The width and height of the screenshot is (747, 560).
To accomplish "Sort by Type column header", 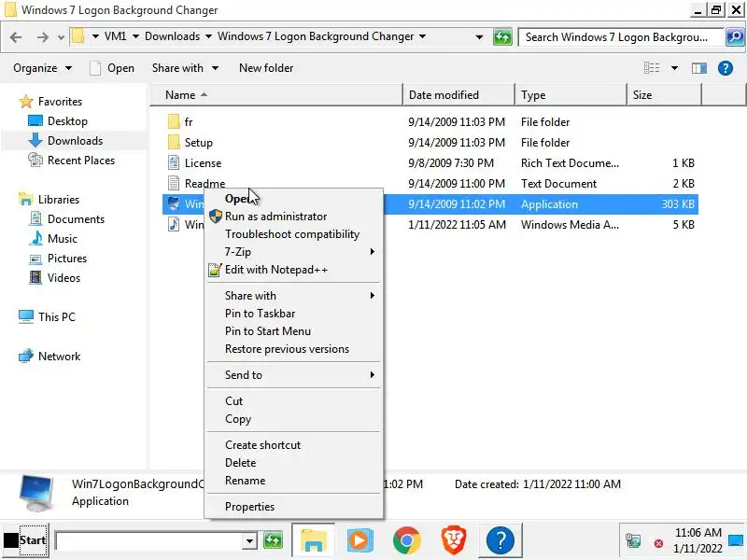I will (571, 95).
